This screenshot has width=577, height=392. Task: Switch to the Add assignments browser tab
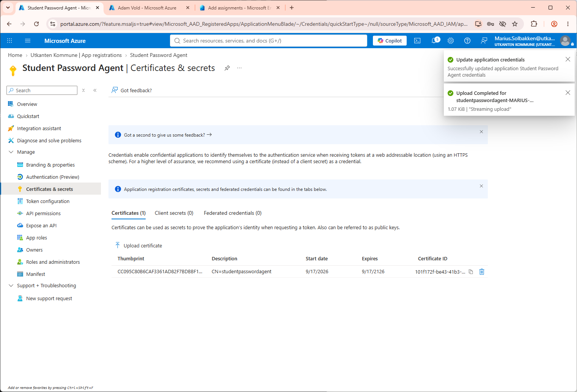coord(240,8)
